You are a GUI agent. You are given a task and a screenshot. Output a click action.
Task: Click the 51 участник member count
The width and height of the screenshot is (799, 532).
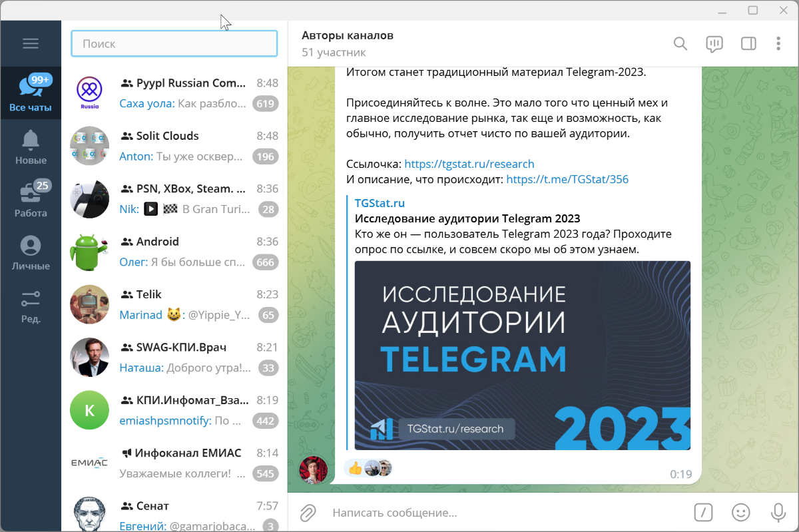pos(334,52)
